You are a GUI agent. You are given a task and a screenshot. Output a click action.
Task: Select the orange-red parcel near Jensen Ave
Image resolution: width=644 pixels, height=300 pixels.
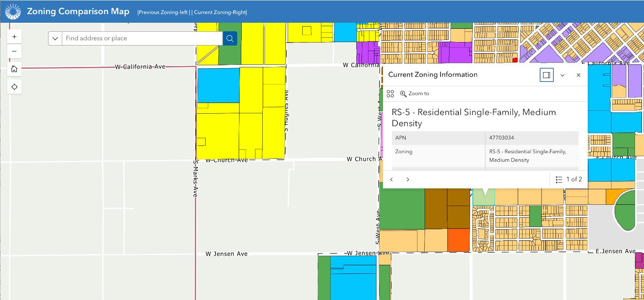pyautogui.click(x=459, y=240)
